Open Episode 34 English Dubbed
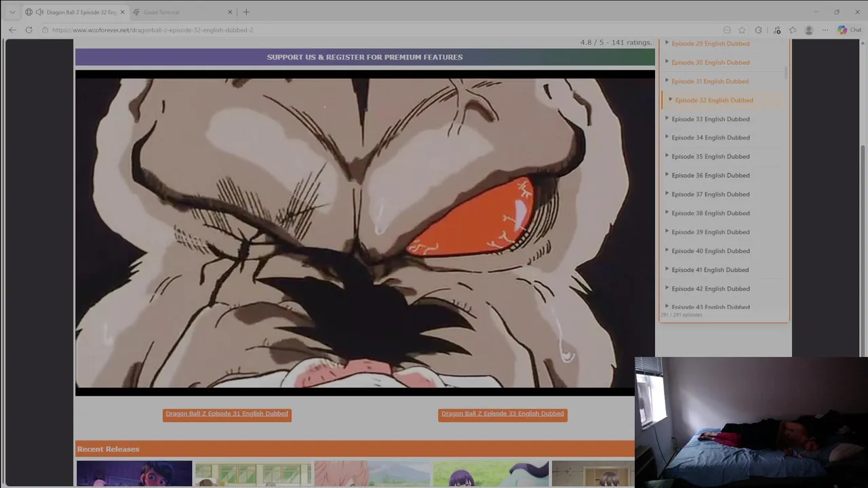The image size is (868, 488). 710,138
